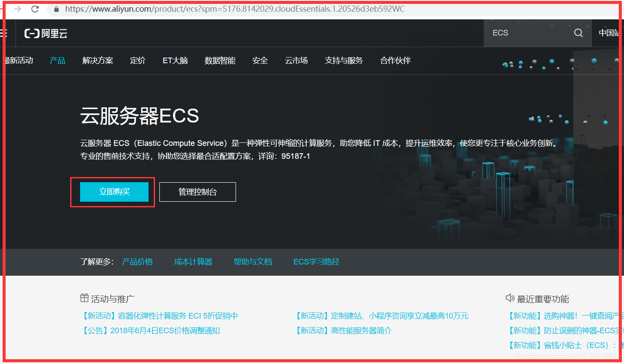Click the Aliyun logo in header
This screenshot has width=624, height=364.
click(x=46, y=33)
